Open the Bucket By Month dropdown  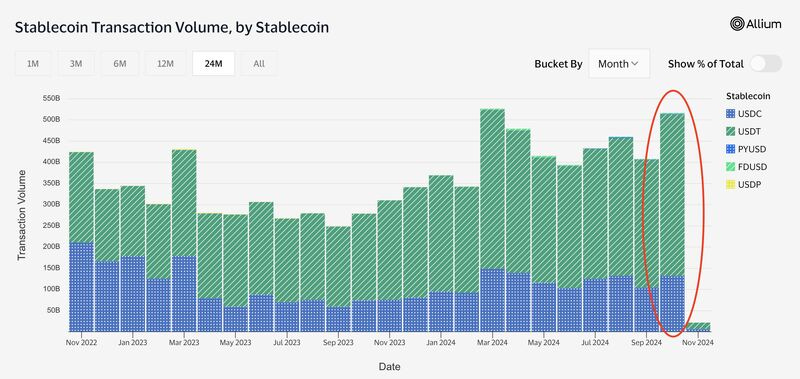tap(619, 64)
